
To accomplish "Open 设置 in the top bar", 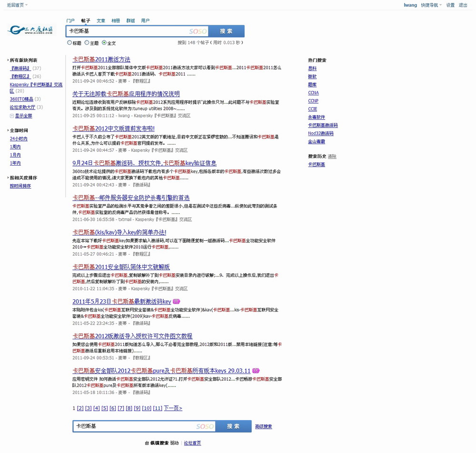I will click(x=450, y=5).
